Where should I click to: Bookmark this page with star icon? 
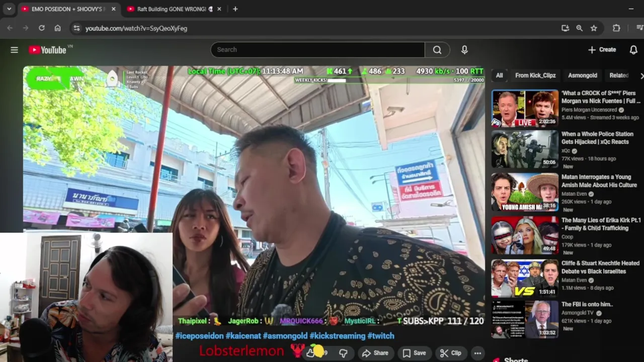click(594, 28)
